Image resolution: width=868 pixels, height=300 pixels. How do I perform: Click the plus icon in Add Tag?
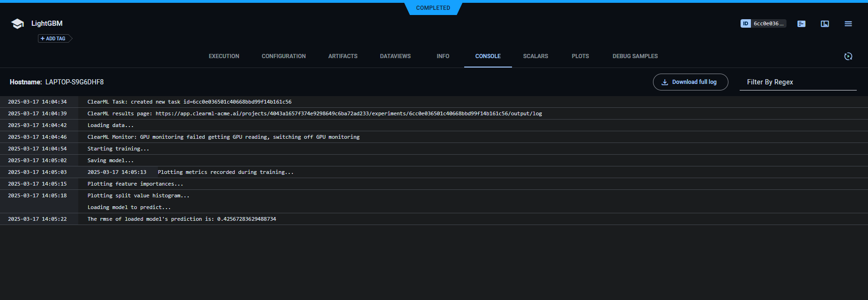[x=43, y=38]
